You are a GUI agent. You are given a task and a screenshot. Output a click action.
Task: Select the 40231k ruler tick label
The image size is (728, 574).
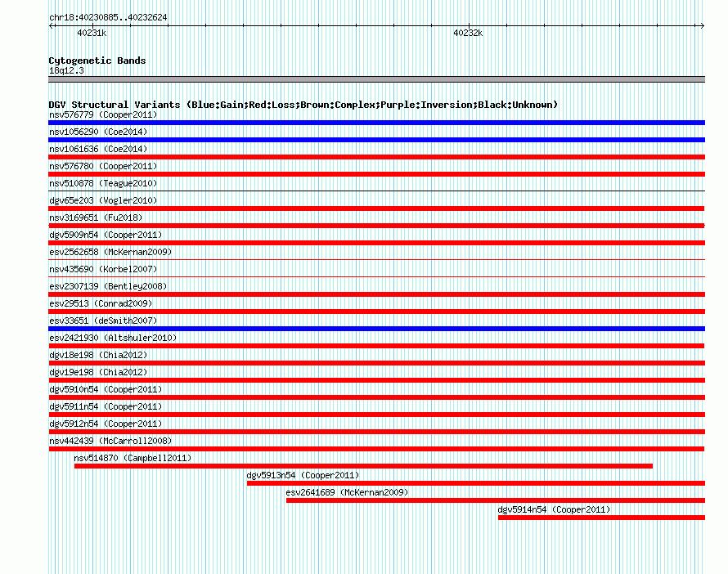point(92,33)
